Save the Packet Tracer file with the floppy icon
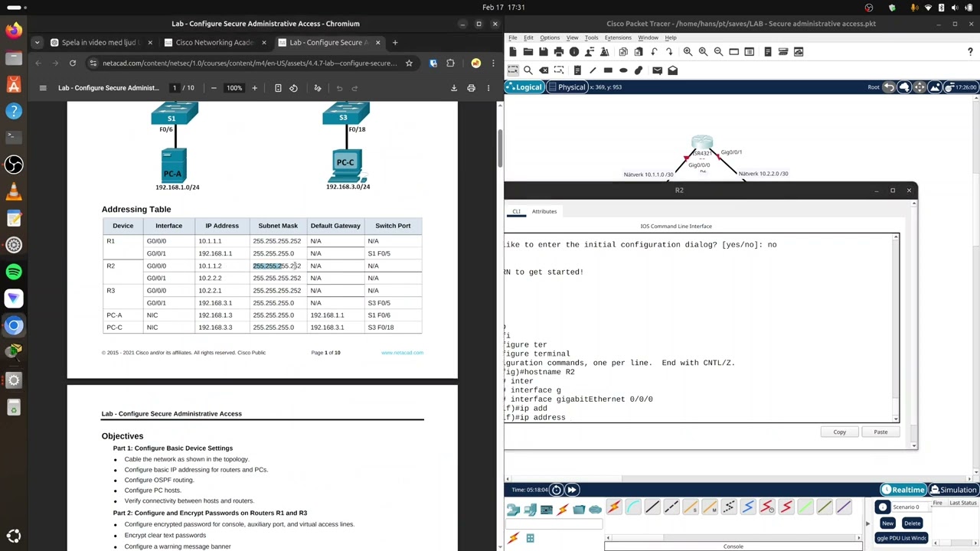The width and height of the screenshot is (980, 551). [544, 51]
